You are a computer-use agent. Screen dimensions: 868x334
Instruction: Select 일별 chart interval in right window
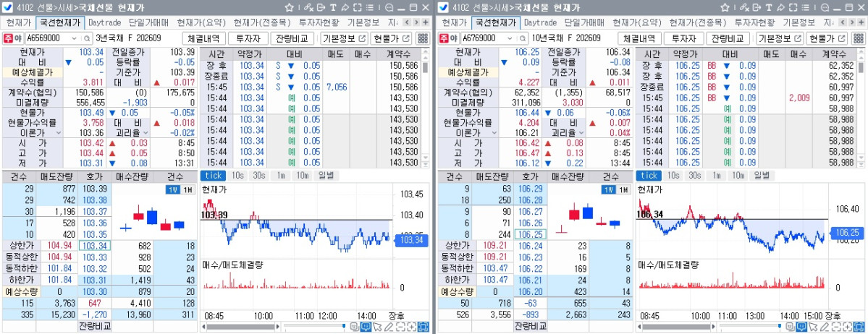(761, 175)
